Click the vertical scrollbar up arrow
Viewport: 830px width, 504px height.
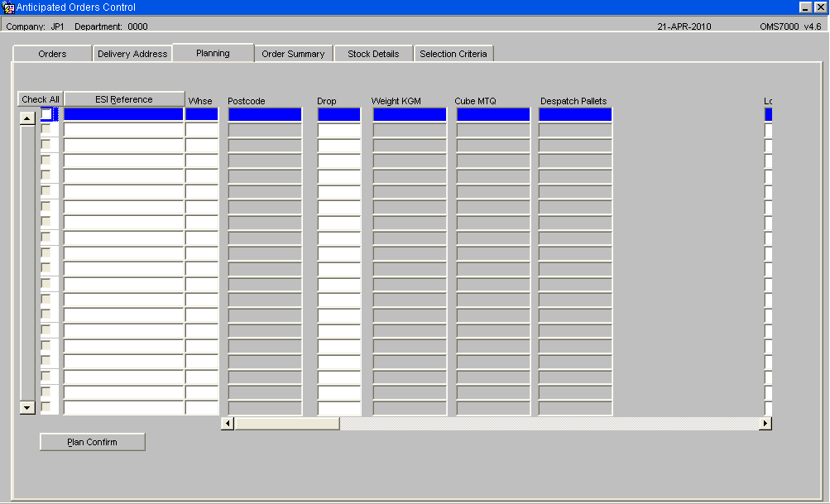(x=27, y=118)
